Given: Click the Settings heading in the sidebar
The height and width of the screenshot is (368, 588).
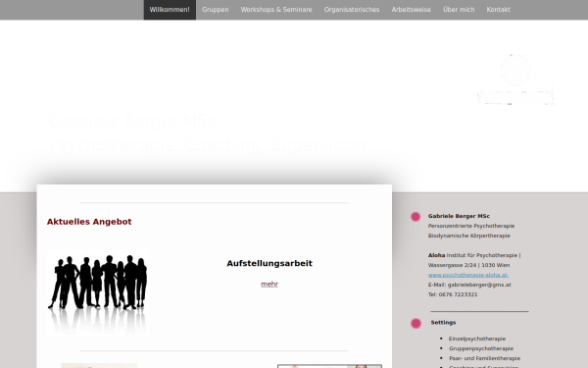Looking at the screenshot, I should pyautogui.click(x=443, y=323).
